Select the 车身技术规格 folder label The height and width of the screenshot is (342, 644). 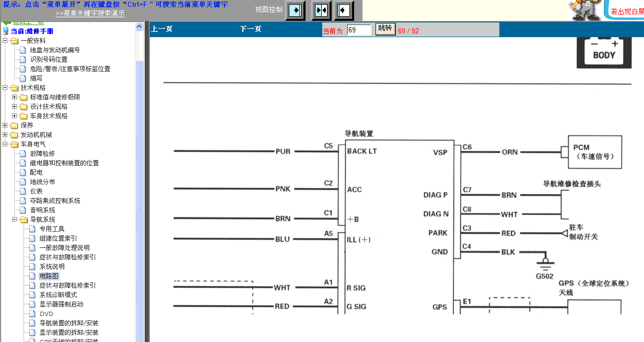[49, 116]
